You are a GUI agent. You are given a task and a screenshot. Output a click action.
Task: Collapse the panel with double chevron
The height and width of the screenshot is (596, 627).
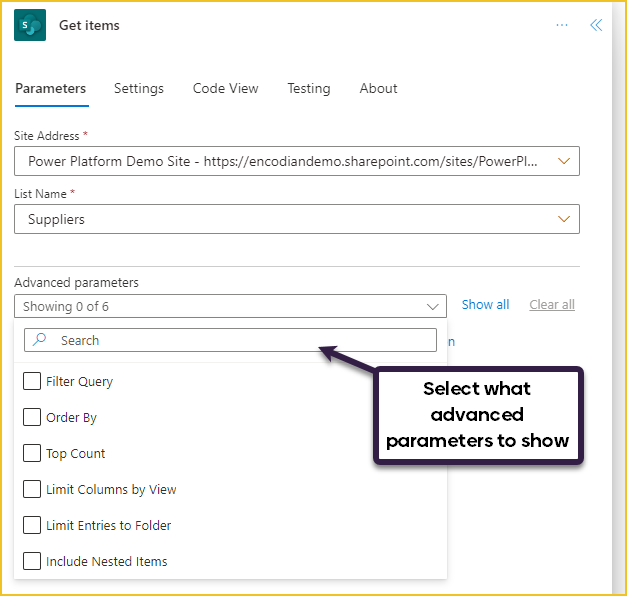596,25
